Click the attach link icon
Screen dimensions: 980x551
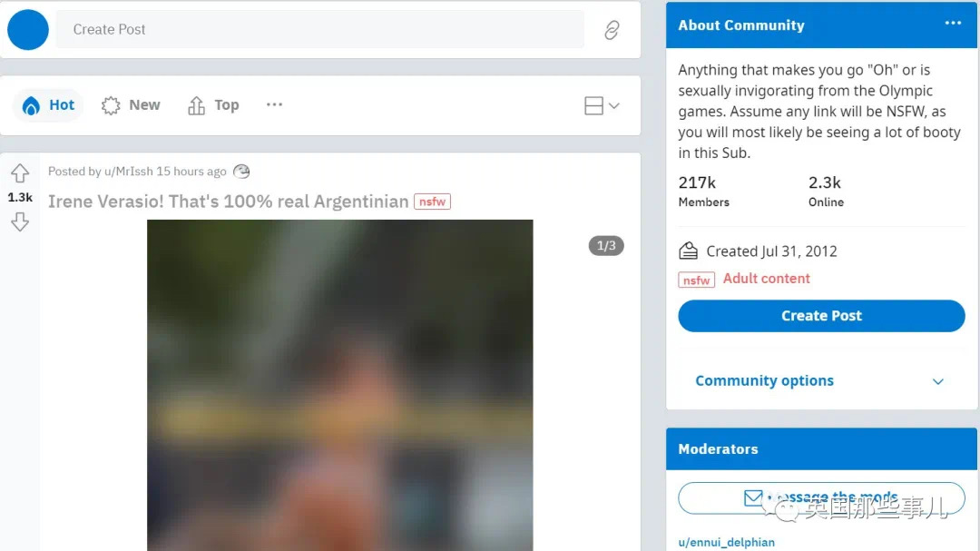tap(612, 30)
